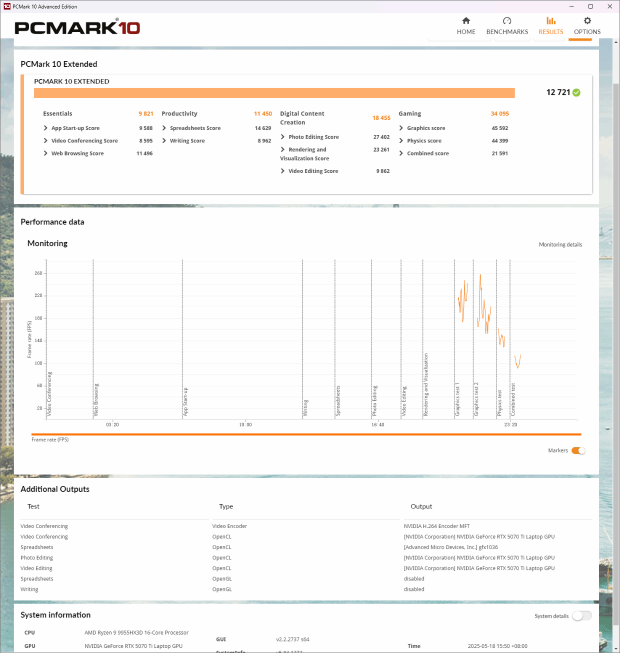
Task: Minimize the PCMark 10 window
Action: tap(571, 6)
